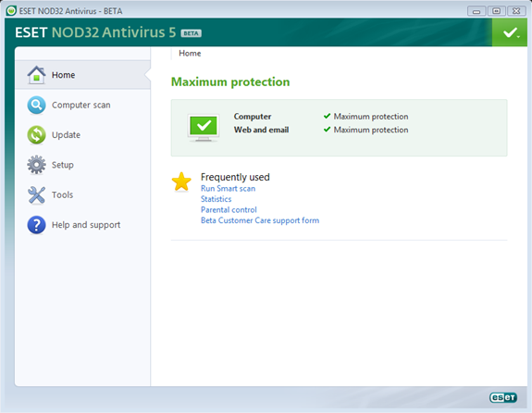Click the ESET title bar application icon
Image resolution: width=532 pixels, height=413 pixels.
pos(11,11)
